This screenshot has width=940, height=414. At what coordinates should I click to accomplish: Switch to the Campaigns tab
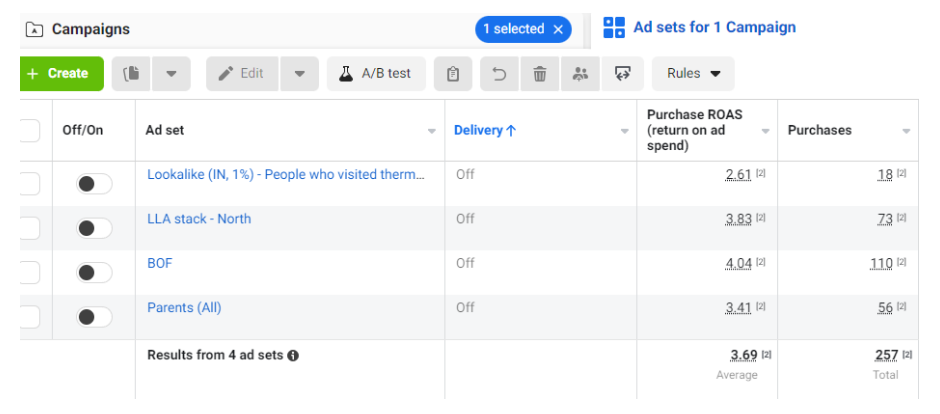(x=90, y=29)
